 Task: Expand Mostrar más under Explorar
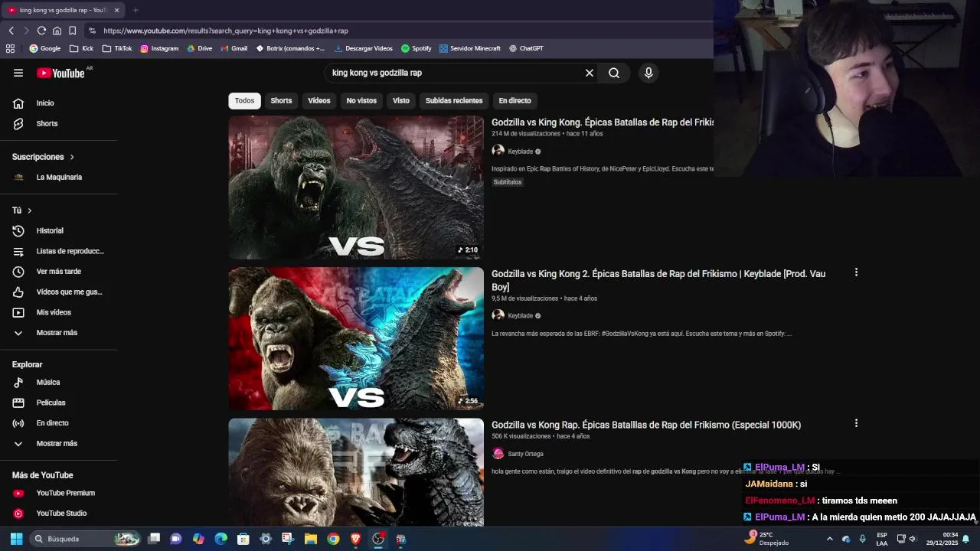[58, 443]
